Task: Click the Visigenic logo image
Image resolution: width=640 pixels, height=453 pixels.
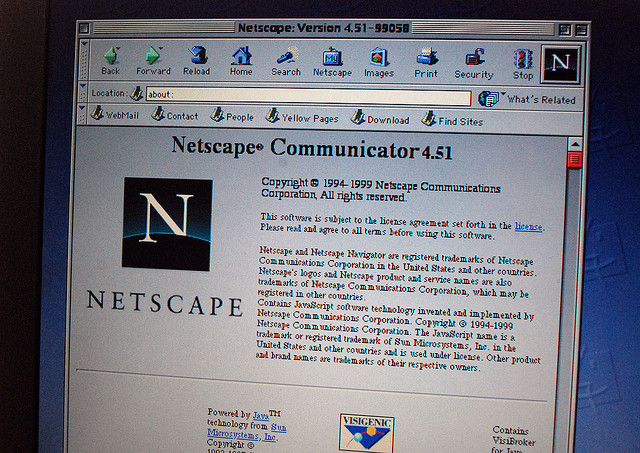Action: 367,433
